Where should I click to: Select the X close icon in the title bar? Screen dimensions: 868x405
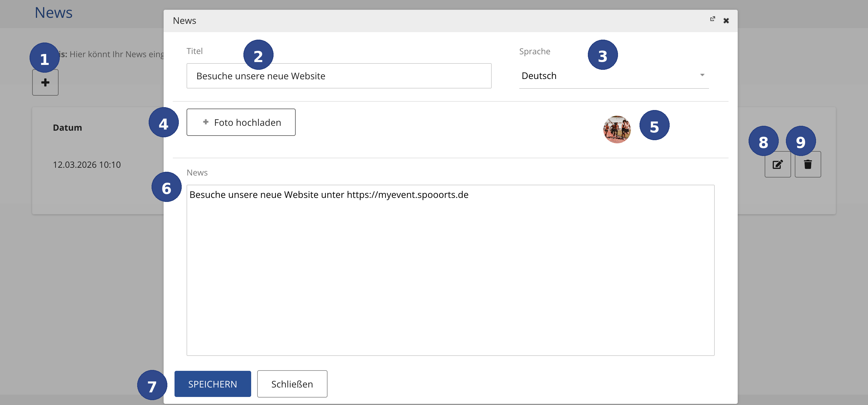(726, 20)
